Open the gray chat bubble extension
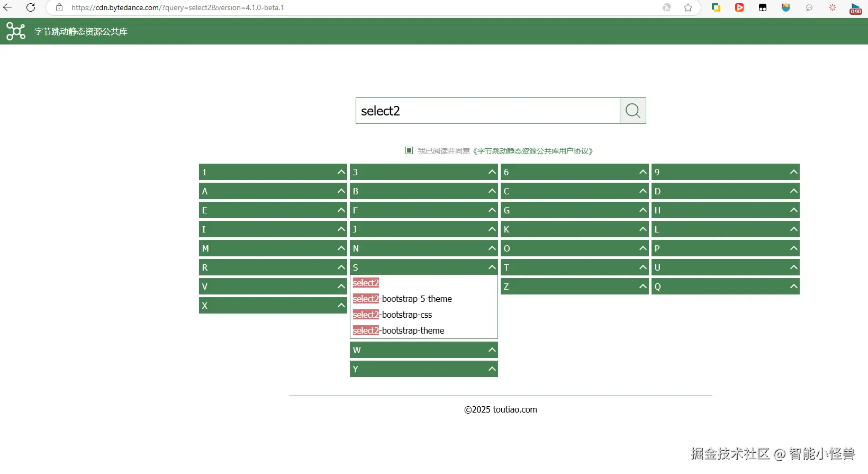 (x=809, y=7)
